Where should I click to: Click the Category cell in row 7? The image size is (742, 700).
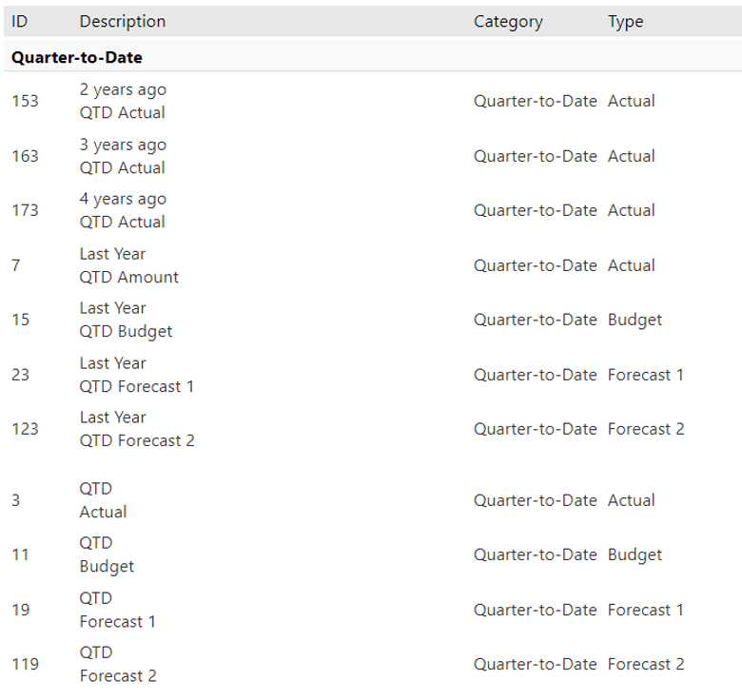tap(535, 265)
